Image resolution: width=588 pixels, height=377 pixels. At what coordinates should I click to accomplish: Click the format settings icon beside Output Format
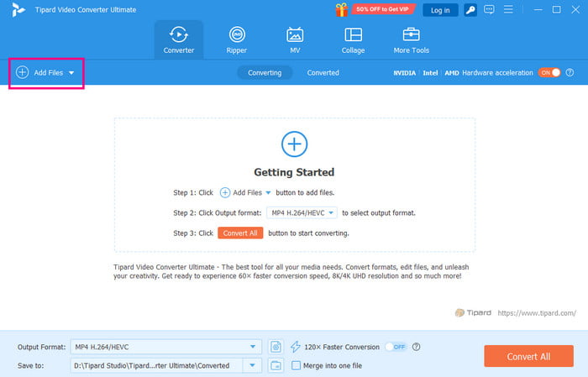[x=276, y=347]
